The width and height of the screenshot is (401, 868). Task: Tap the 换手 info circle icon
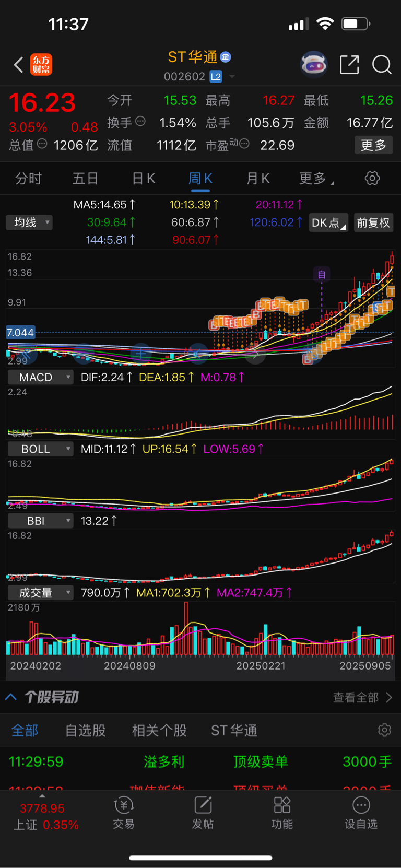140,122
